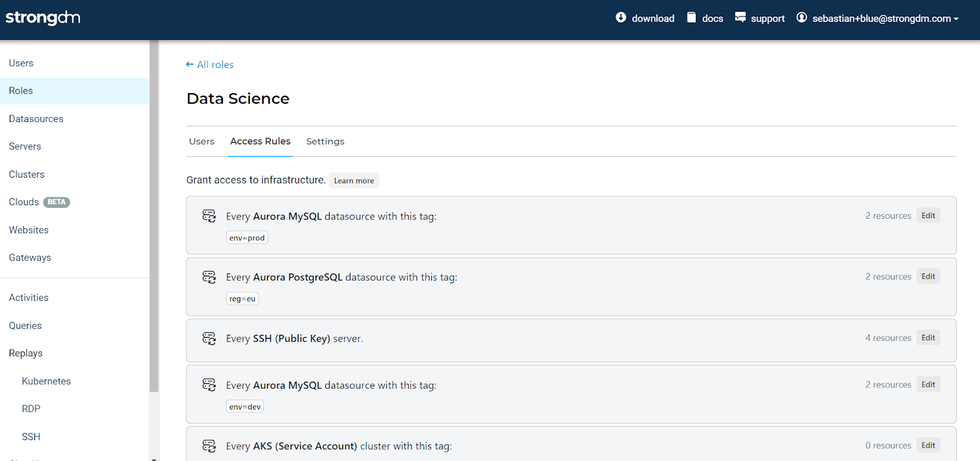Open the account dropdown for sebastian+blue@strongdm.com
Screen dimensions: 980x461
click(885, 18)
